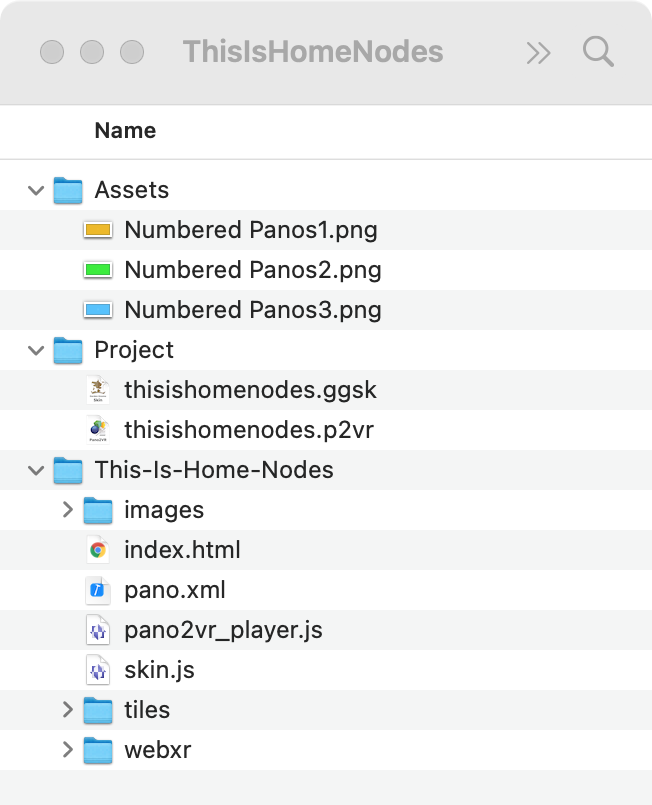
Task: Collapse the This-Is-Home-Nodes folder chevron
Action: pyautogui.click(x=36, y=470)
